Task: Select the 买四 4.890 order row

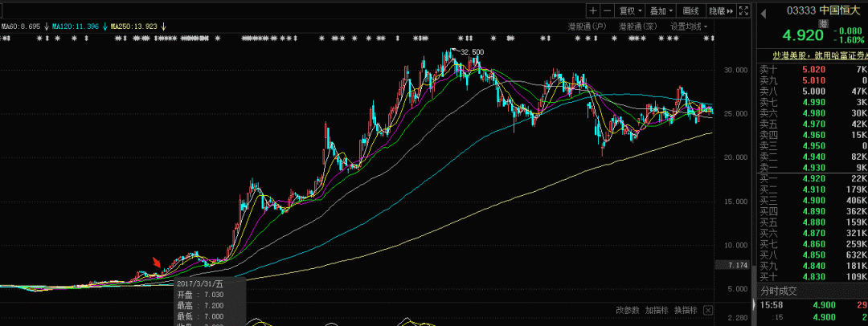Action: [813, 211]
